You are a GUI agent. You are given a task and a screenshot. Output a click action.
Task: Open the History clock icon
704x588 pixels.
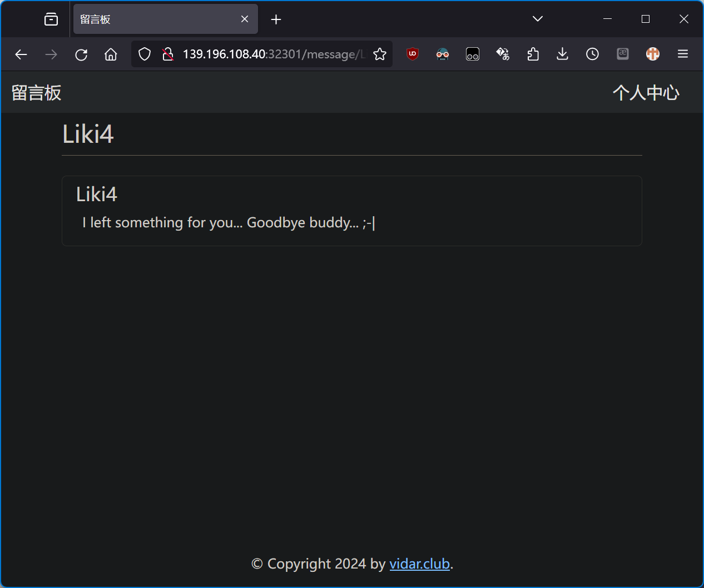(592, 54)
